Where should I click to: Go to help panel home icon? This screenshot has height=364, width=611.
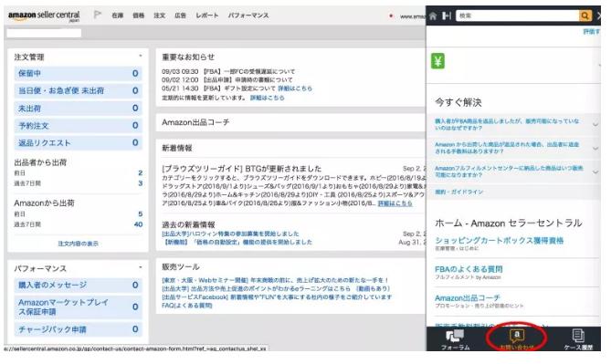tap(433, 16)
